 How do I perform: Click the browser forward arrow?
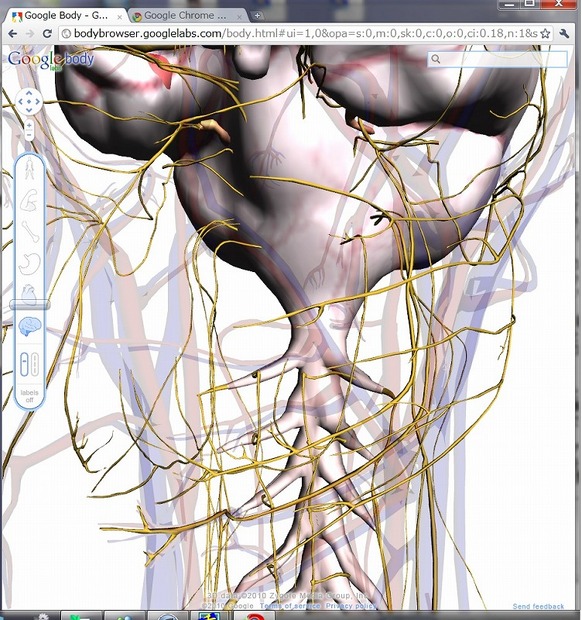coord(30,34)
